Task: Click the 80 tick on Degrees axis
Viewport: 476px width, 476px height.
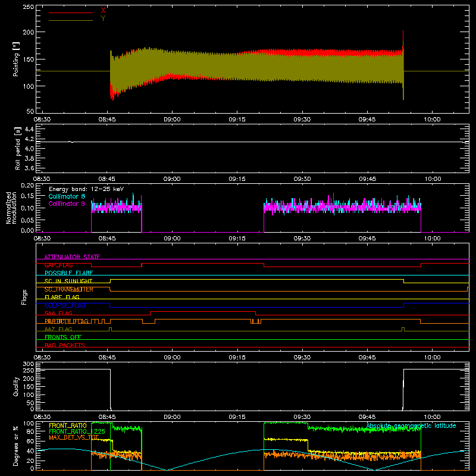Action: point(30,431)
